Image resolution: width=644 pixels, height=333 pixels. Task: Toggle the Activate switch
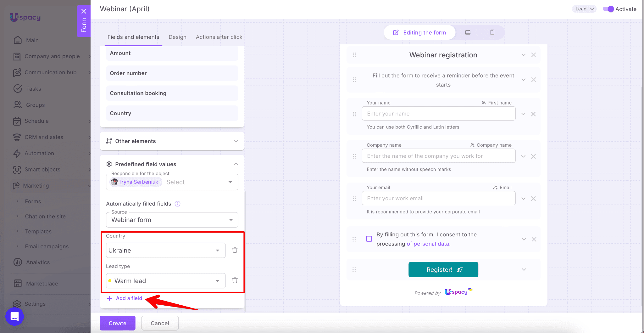(608, 9)
